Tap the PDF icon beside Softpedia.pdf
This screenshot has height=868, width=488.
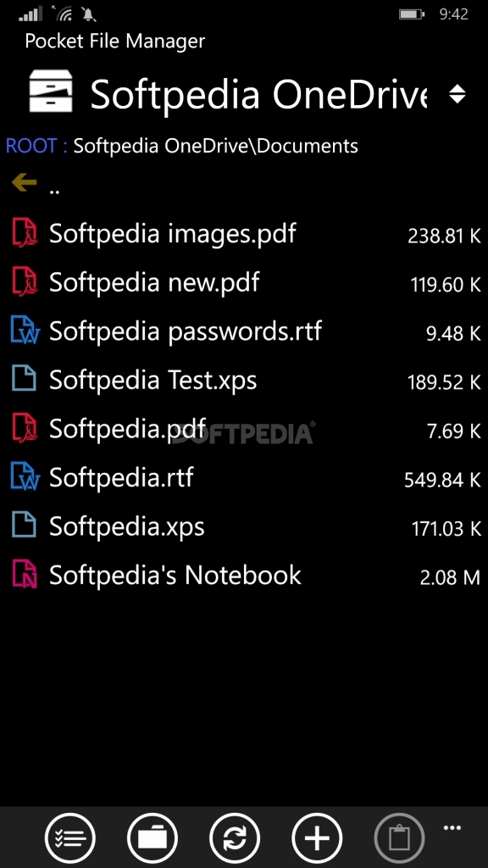[25, 429]
